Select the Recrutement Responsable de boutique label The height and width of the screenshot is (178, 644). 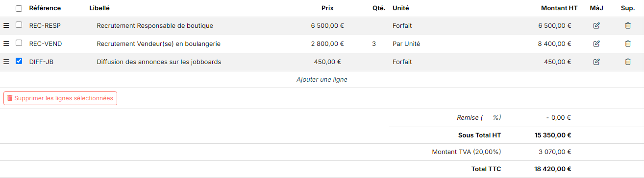155,26
